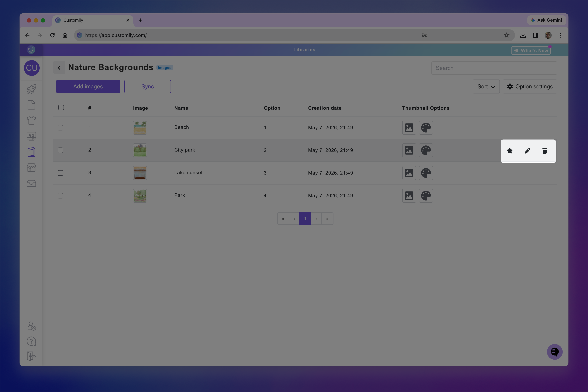Screen dimensions: 588x392
Task: Click the CU account avatar
Action: point(32,68)
